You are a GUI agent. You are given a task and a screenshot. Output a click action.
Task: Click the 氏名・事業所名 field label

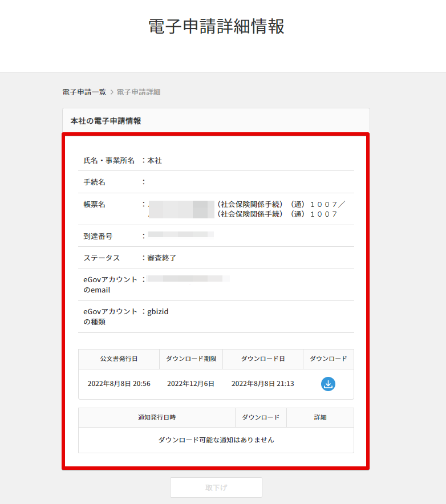tap(110, 161)
